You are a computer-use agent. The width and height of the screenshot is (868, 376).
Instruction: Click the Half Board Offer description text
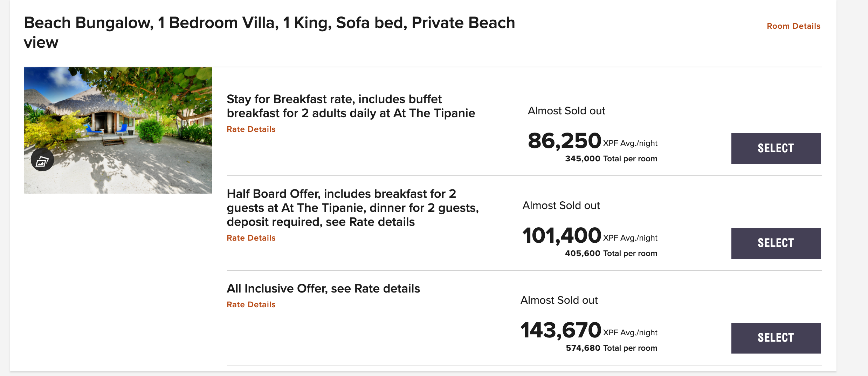click(x=352, y=208)
